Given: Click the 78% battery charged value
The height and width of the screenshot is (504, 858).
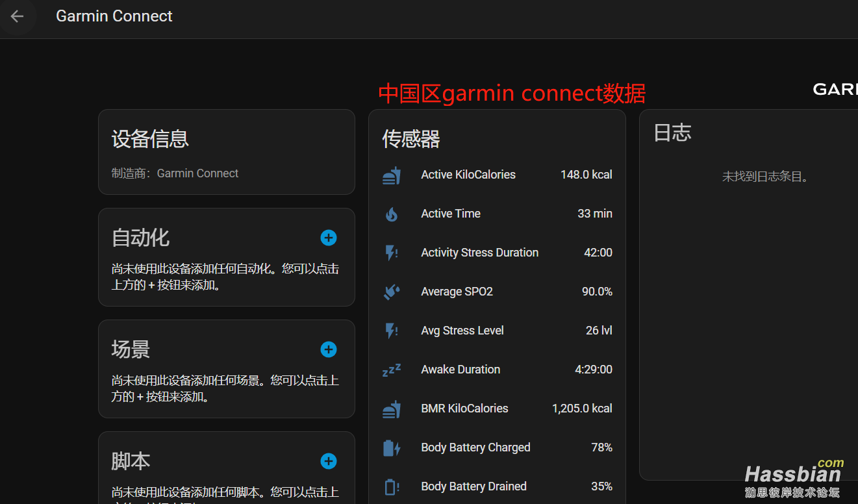Looking at the screenshot, I should point(602,447).
